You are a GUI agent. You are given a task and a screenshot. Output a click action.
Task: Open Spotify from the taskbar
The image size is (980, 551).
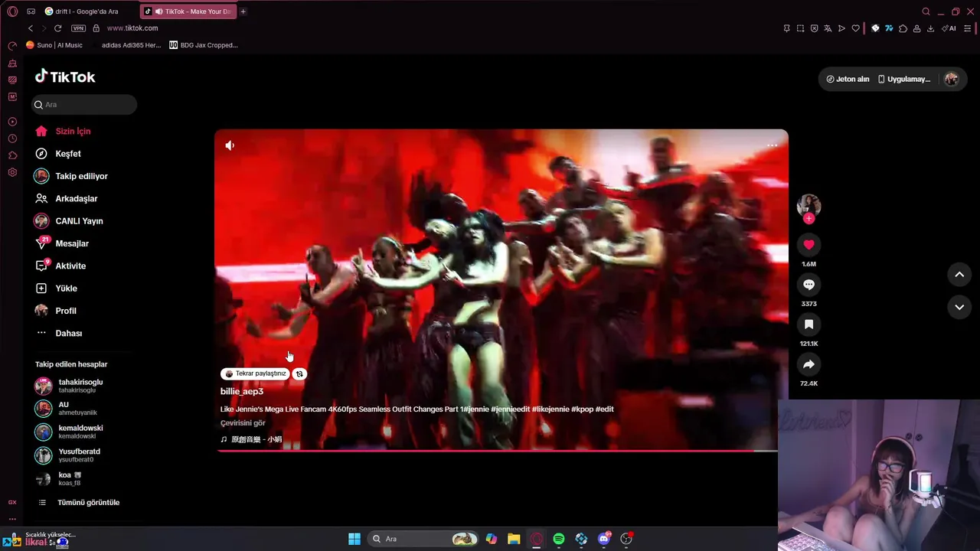559,539
